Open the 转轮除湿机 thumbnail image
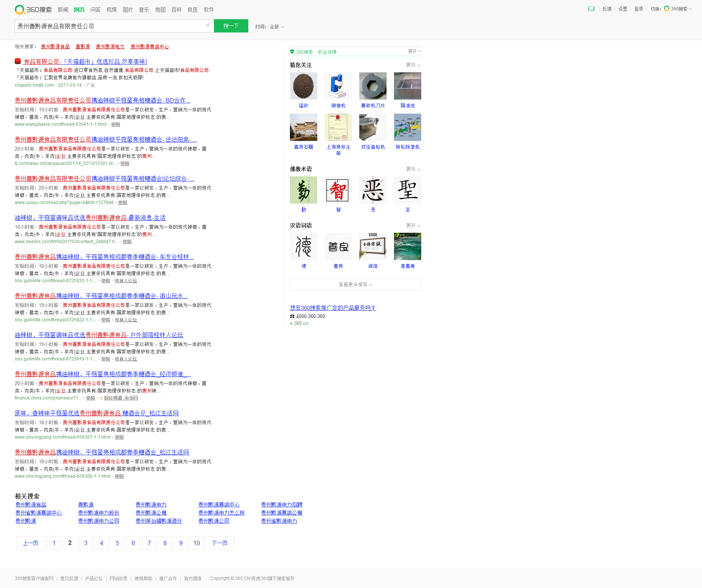This screenshot has height=588, width=702. (x=408, y=127)
